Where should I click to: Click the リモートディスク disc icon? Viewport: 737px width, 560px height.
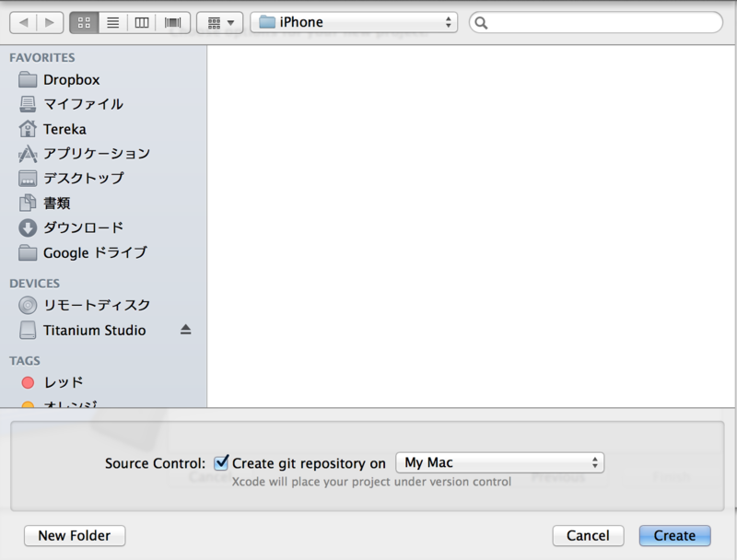[28, 306]
